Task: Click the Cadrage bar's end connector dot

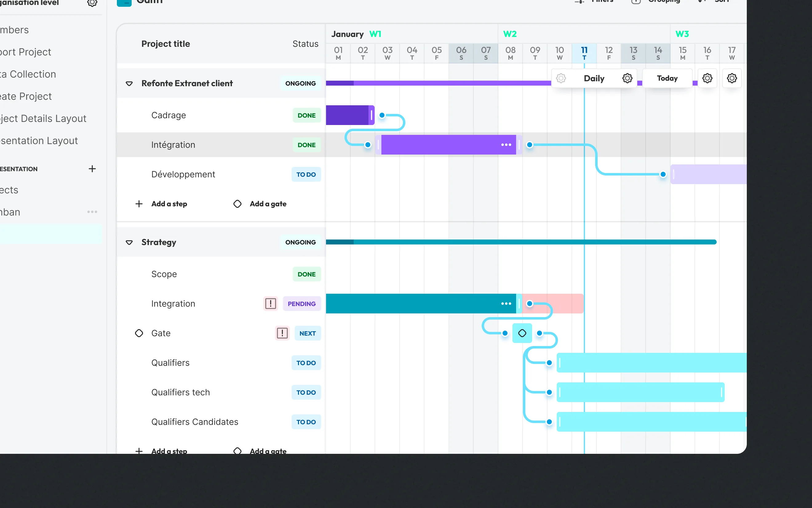Action: pyautogui.click(x=382, y=115)
